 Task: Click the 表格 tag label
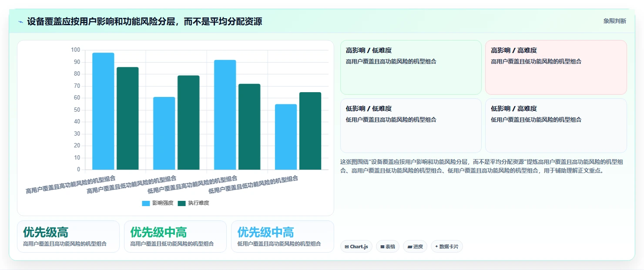(390, 247)
